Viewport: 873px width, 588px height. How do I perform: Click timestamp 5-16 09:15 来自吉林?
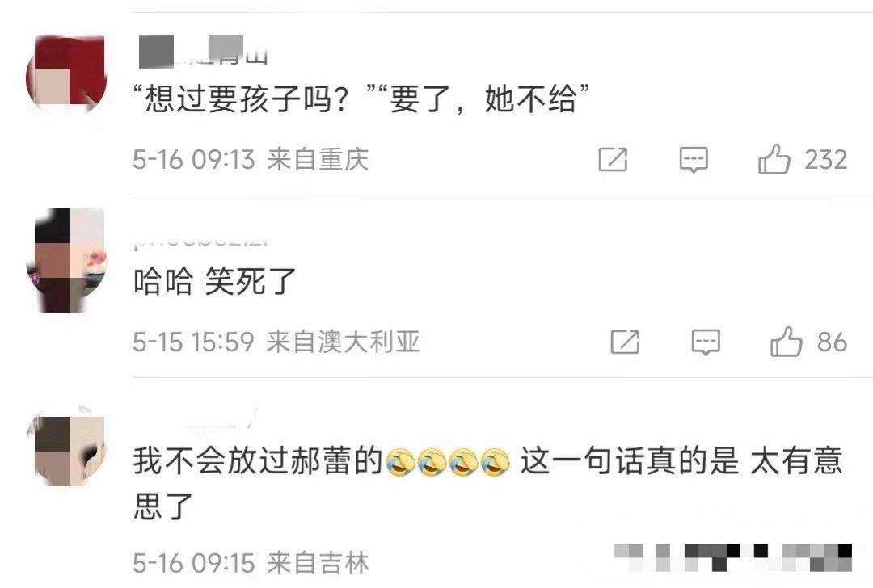click(251, 563)
